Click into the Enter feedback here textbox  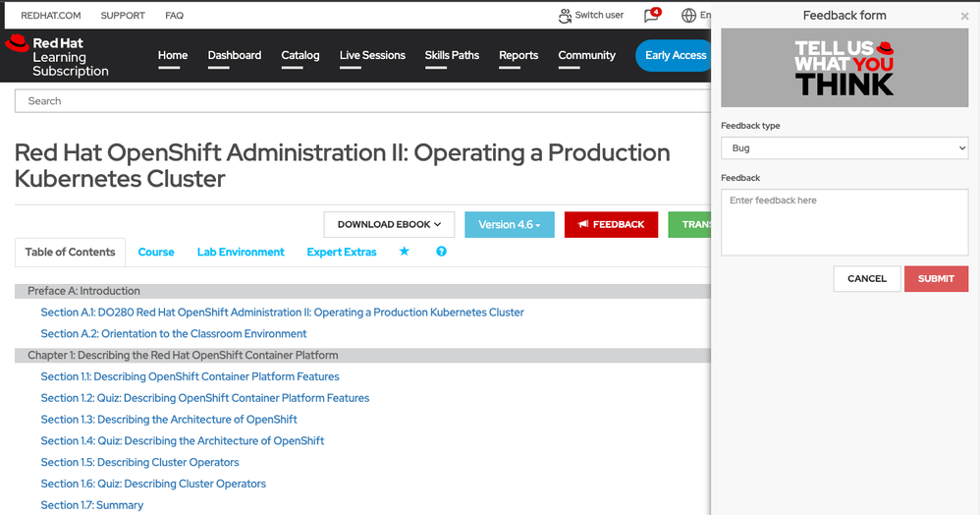point(844,222)
